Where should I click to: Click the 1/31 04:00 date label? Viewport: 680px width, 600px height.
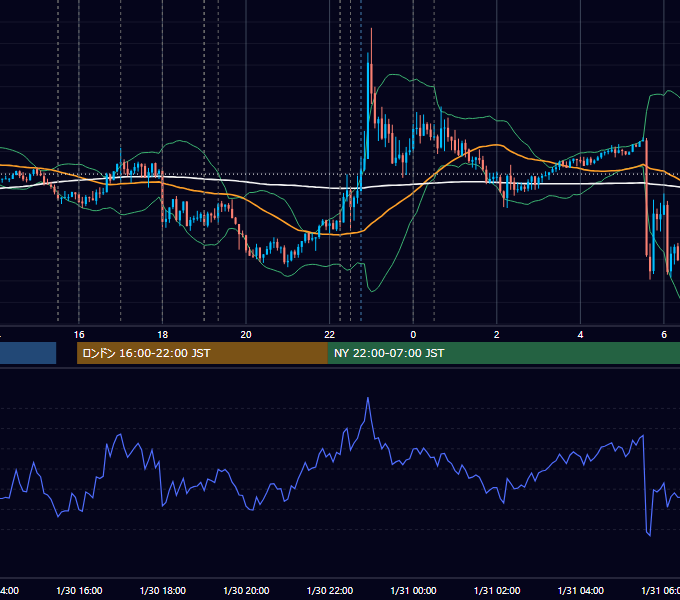click(x=581, y=590)
